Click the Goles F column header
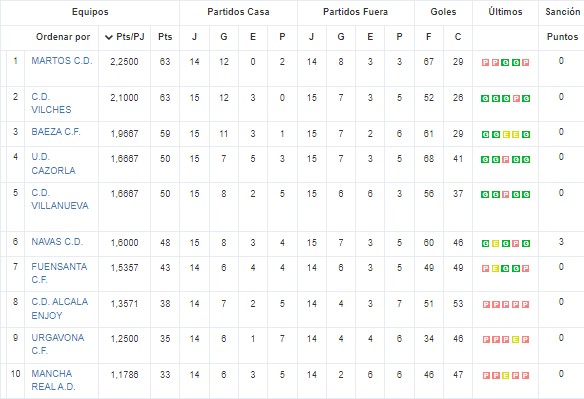584x399 pixels. pyautogui.click(x=429, y=37)
